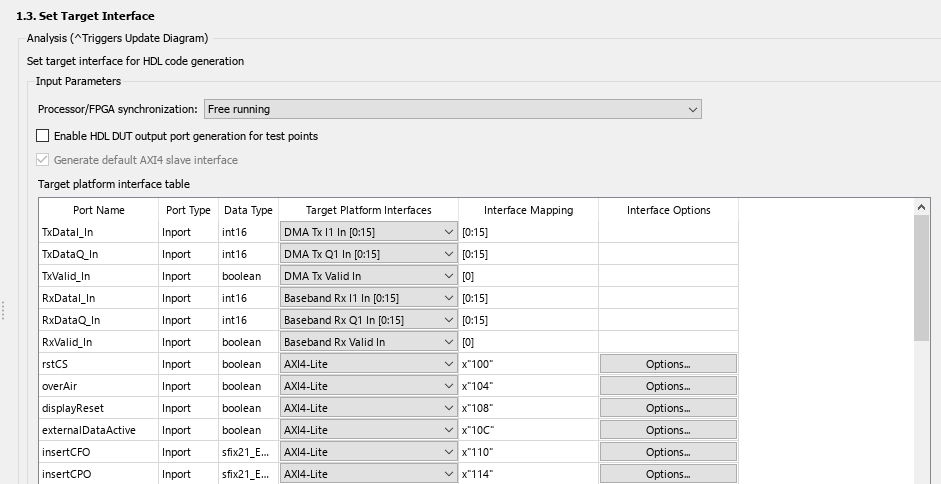The width and height of the screenshot is (941, 484).
Task: Click Options button for insertCFO row
Action: coord(668,452)
